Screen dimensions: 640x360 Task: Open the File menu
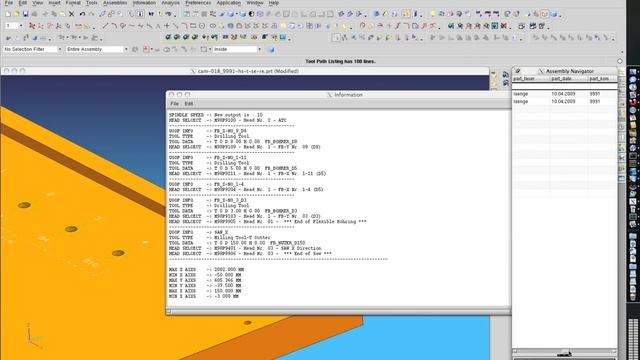click(x=8, y=3)
